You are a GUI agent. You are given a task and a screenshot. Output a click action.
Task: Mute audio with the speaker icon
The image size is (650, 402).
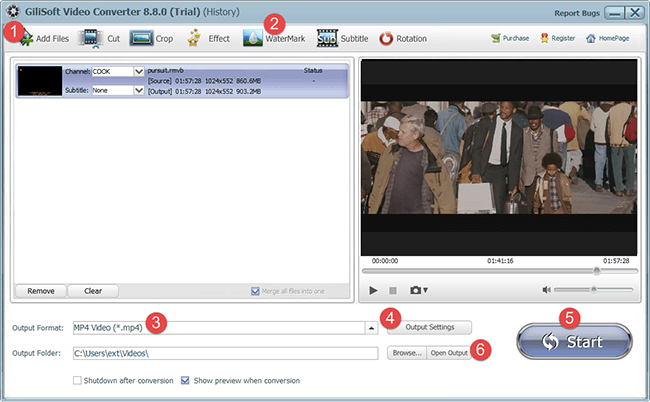tap(547, 290)
